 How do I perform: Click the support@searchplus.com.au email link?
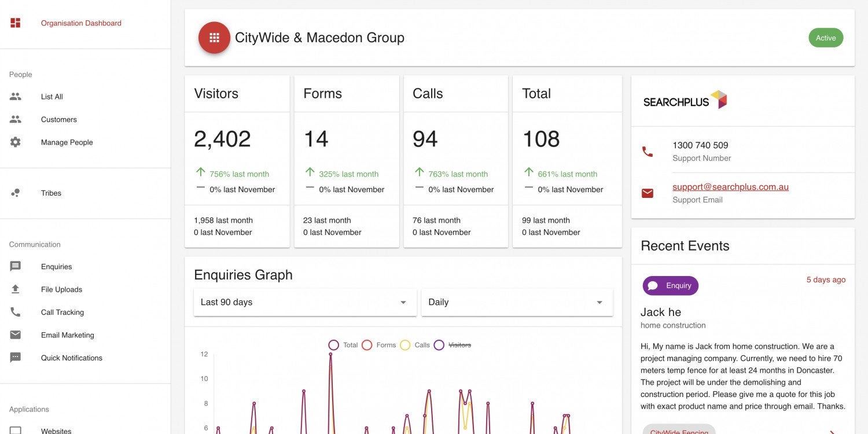pyautogui.click(x=730, y=187)
